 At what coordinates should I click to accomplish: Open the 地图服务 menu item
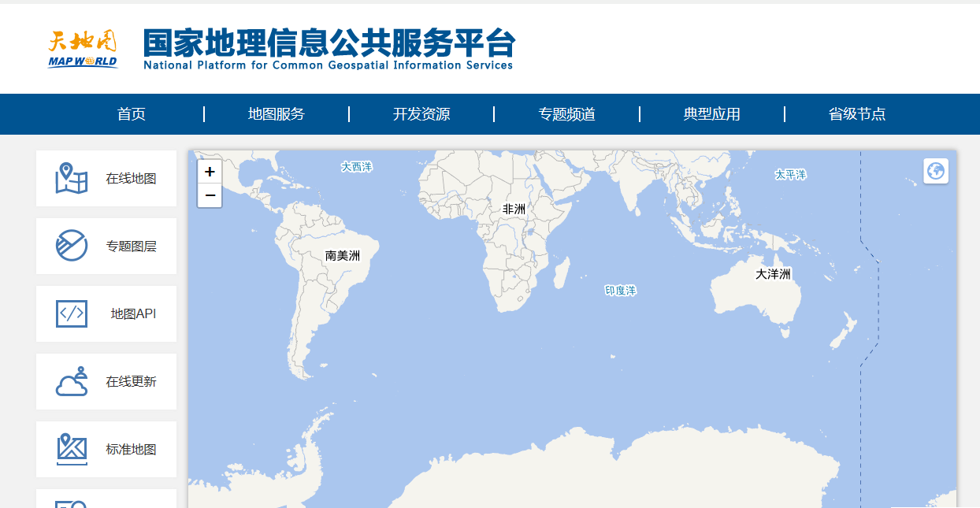click(x=277, y=113)
